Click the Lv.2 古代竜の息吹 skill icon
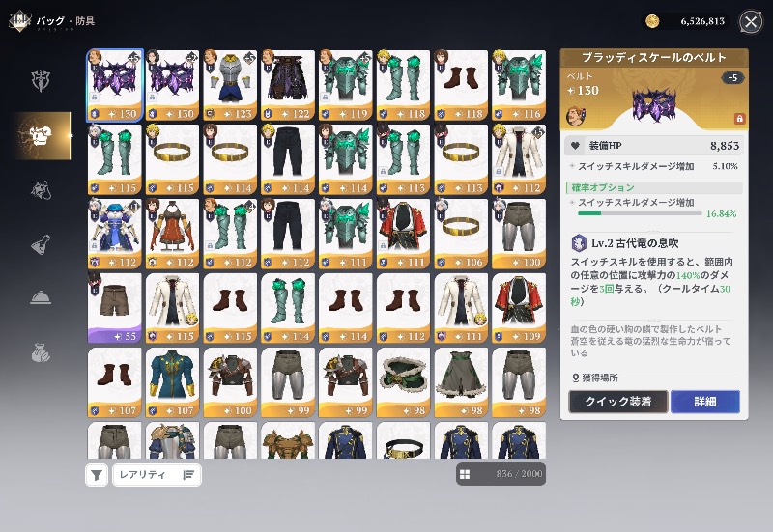Image resolution: width=773 pixels, height=532 pixels. [578, 243]
